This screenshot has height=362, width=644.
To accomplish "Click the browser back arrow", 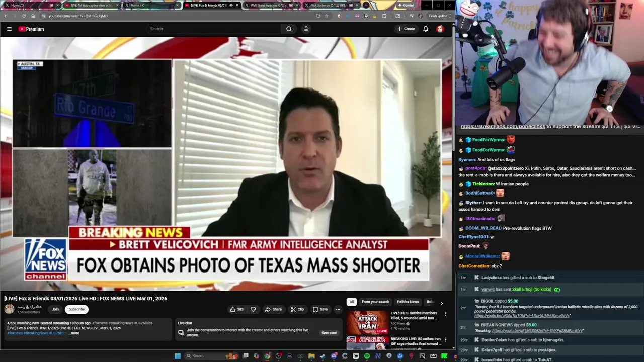I will [6, 16].
